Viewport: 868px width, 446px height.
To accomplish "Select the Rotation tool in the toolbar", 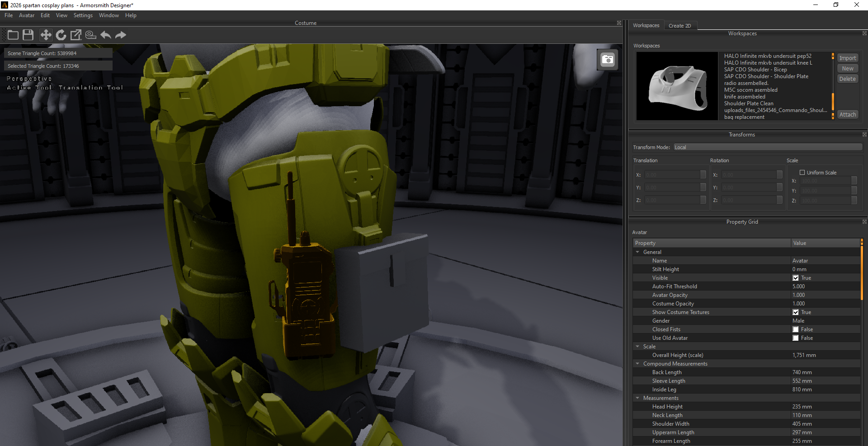I will point(61,35).
